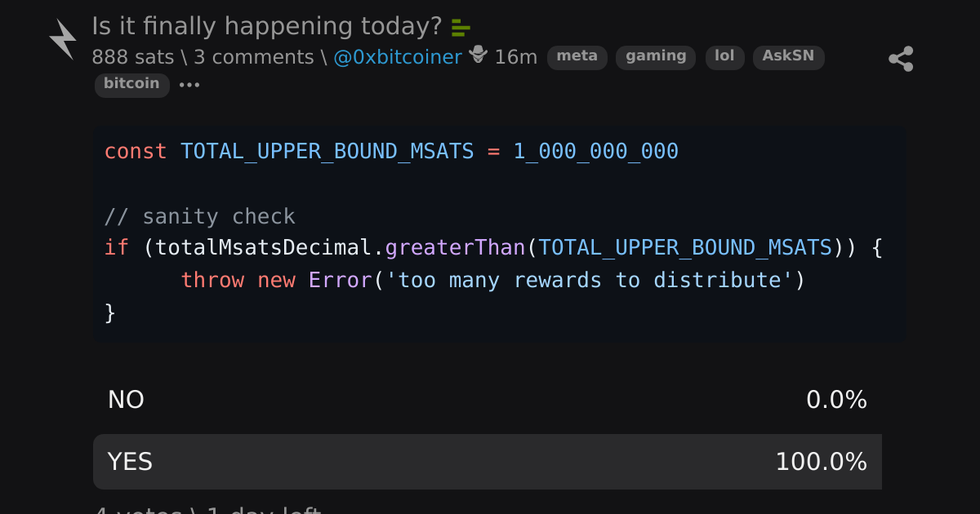
Task: Click the 16m timestamp
Action: [516, 57]
